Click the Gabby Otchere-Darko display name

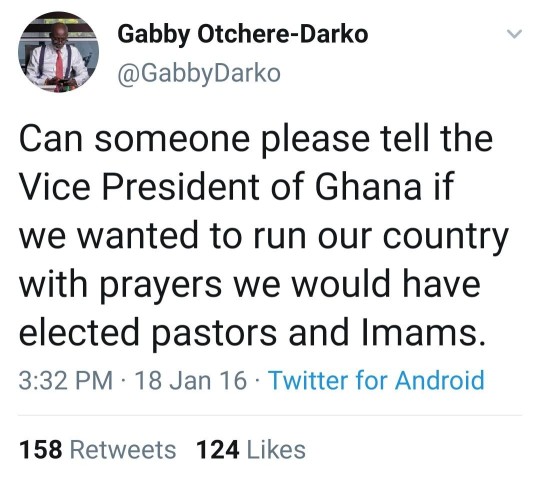[243, 34]
